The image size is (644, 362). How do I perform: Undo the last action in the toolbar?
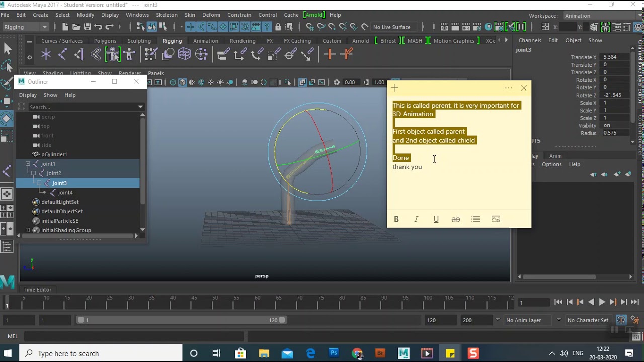pyautogui.click(x=99, y=27)
